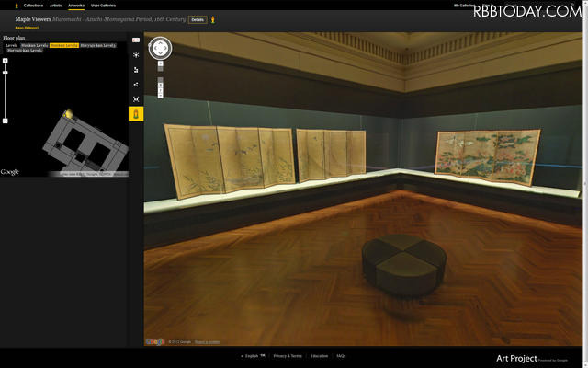
Task: Click the Google logo at the gallery view bottom
Action: click(155, 341)
